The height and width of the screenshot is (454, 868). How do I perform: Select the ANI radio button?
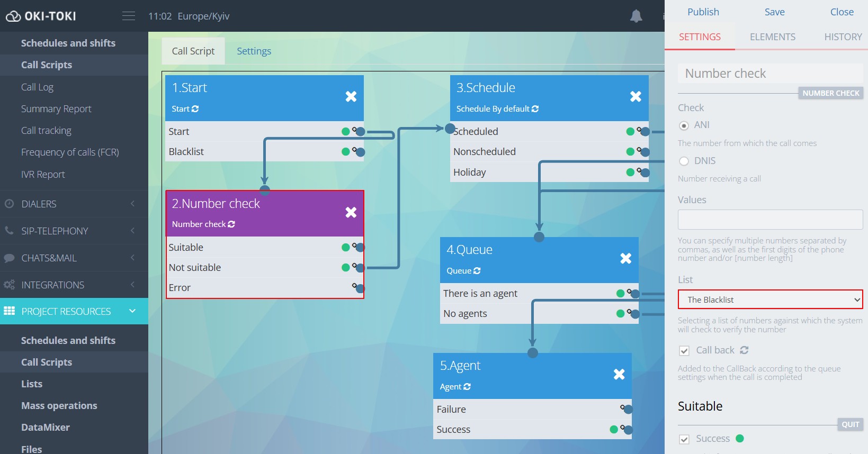click(x=684, y=125)
